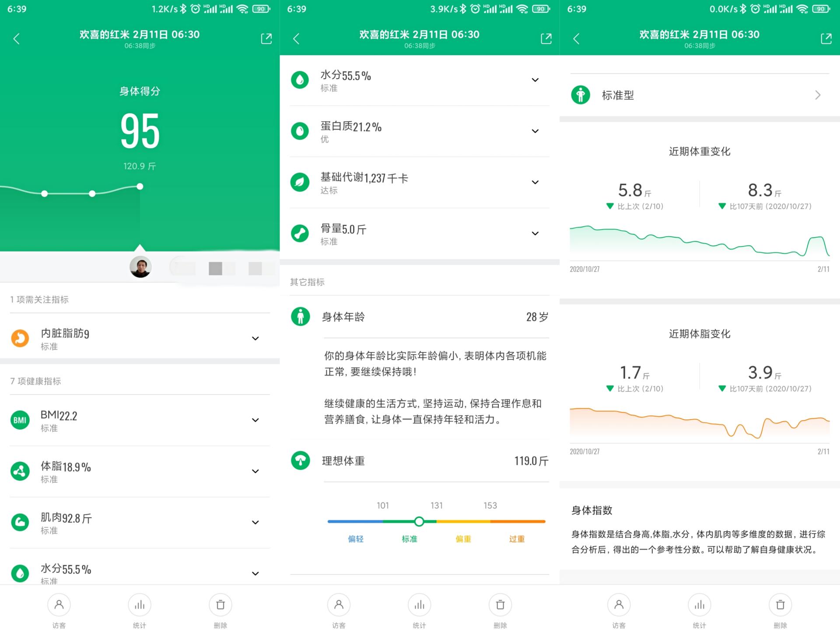Tap the basal metabolism (基础代谢) leaf icon

click(300, 182)
